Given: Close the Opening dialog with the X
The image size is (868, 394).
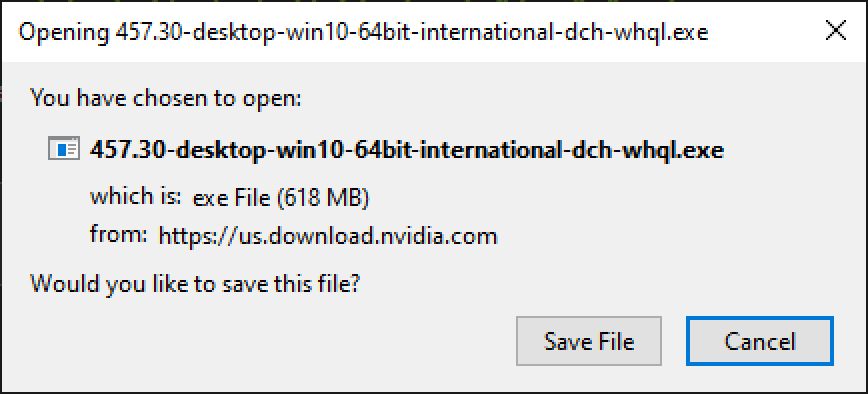Looking at the screenshot, I should pyautogui.click(x=835, y=32).
